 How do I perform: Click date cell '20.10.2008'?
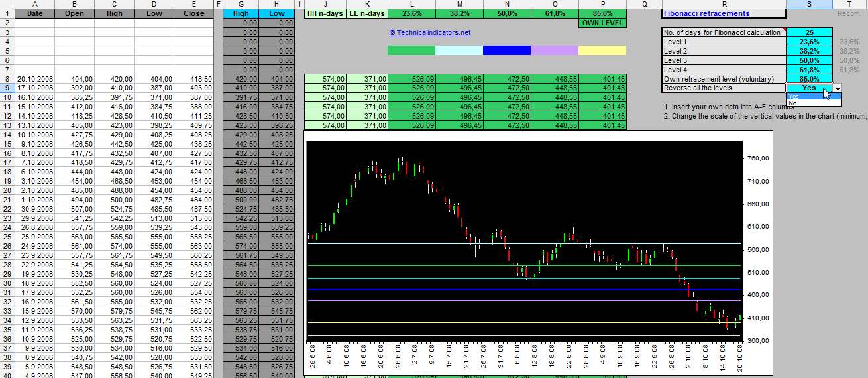[34, 78]
